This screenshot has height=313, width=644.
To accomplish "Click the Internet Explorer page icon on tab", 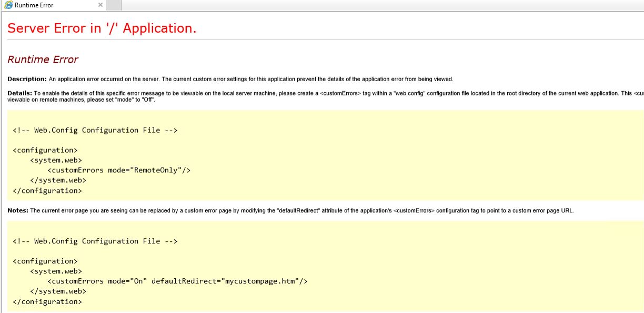I will coord(8,5).
